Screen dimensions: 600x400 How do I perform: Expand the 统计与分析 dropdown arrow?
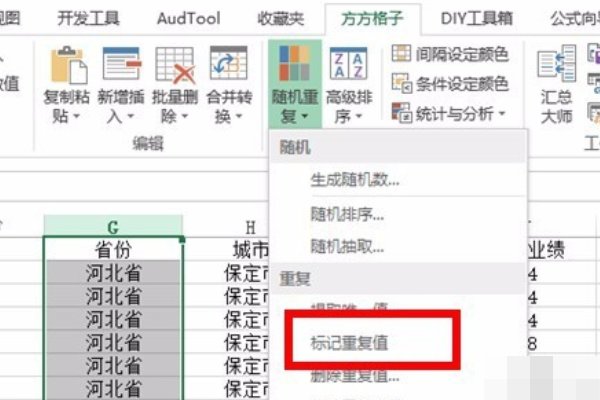pyautogui.click(x=502, y=113)
